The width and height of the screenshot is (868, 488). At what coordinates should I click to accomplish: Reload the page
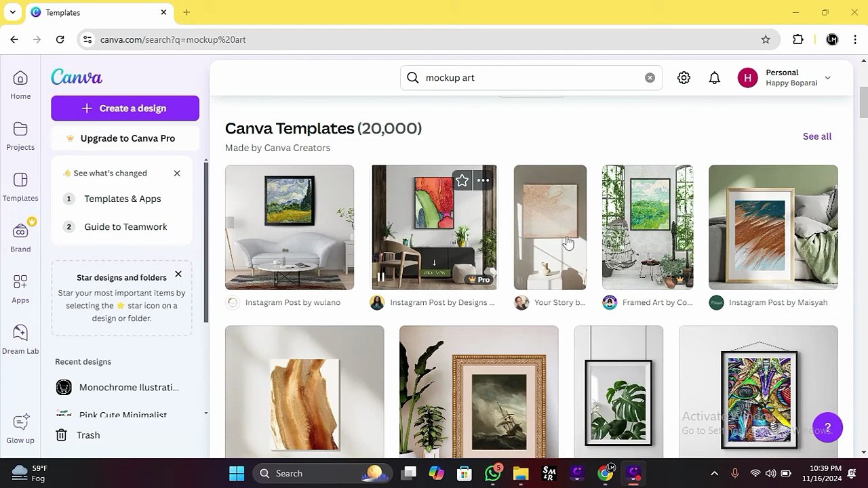click(x=60, y=39)
